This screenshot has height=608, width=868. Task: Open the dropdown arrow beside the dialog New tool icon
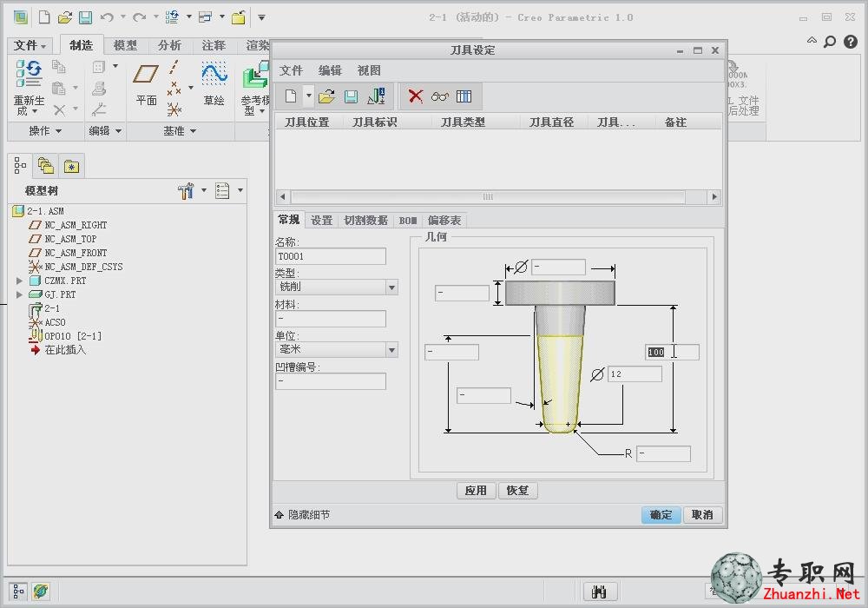[309, 96]
